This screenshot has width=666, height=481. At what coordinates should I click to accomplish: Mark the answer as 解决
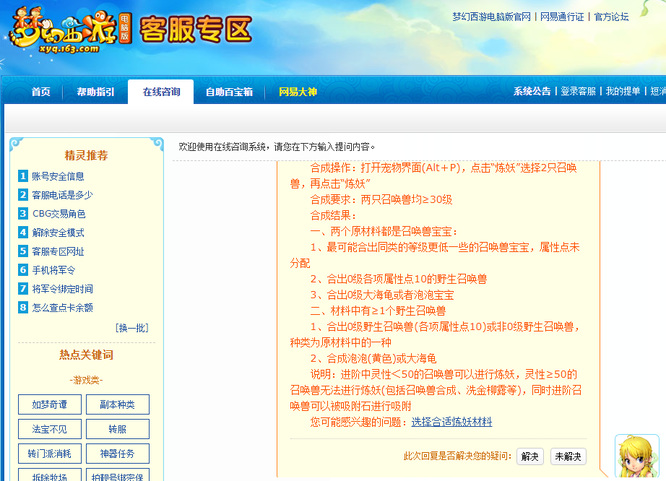coord(530,456)
